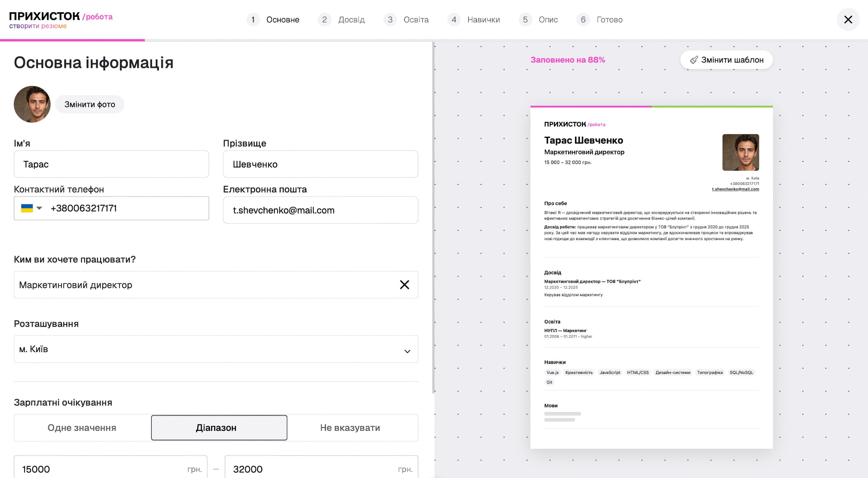Click the Змінити фото button
The height and width of the screenshot is (478, 868).
point(90,104)
